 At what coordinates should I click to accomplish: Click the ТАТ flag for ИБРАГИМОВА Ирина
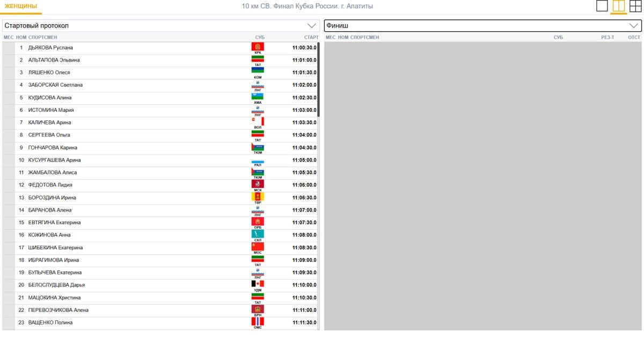point(258,259)
